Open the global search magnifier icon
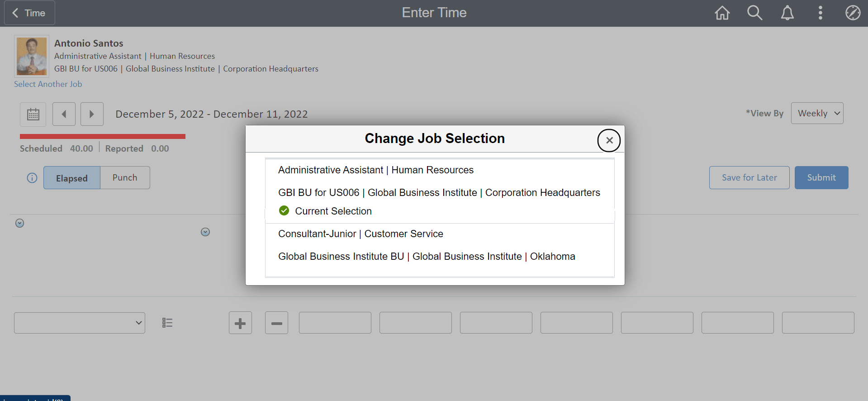Screen dimensions: 868x401 tap(754, 13)
